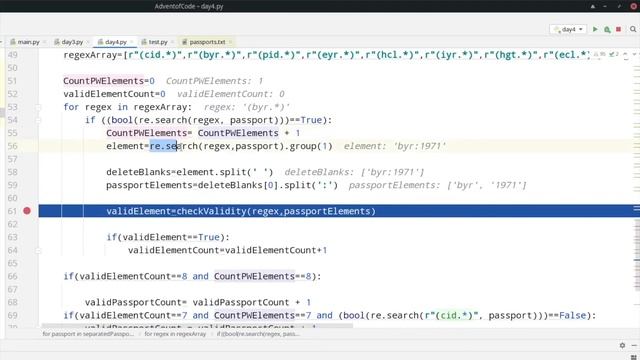Start debugging with the bug icon

[x=607, y=29]
